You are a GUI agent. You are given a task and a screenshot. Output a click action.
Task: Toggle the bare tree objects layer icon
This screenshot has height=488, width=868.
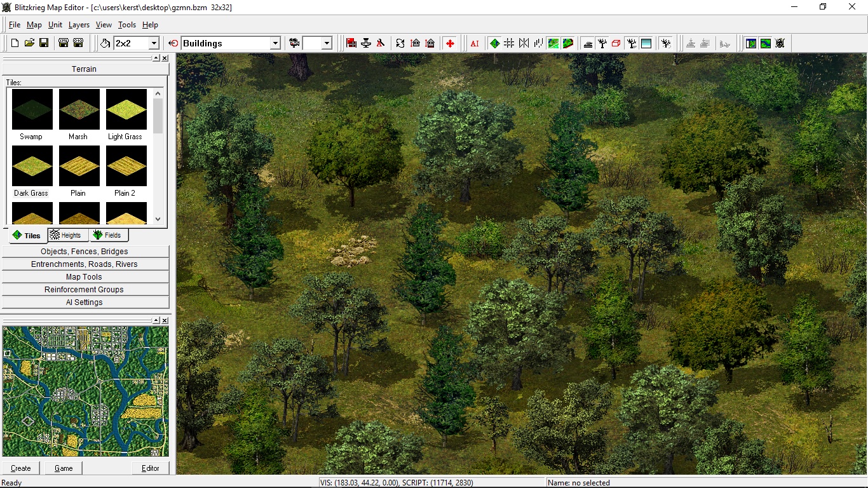pos(602,43)
